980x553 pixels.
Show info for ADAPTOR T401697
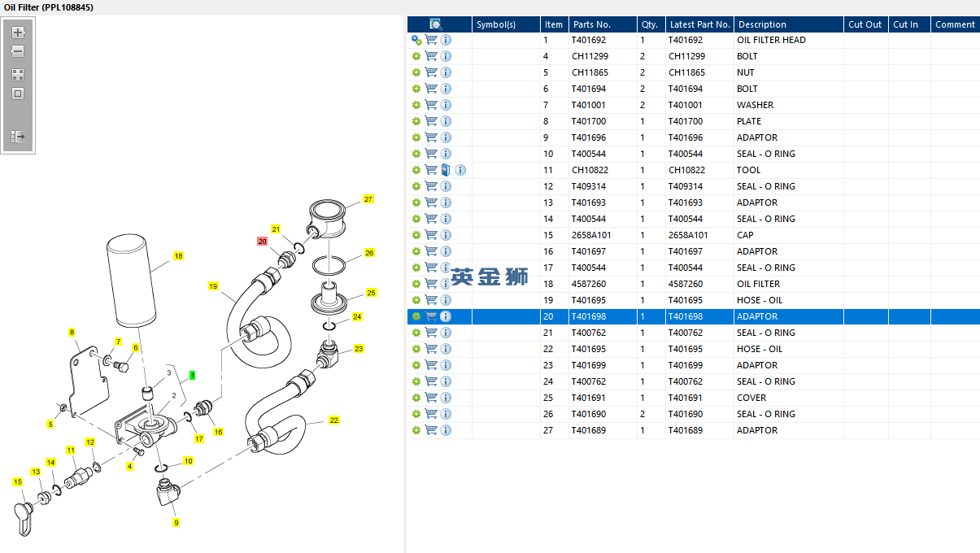(x=446, y=251)
